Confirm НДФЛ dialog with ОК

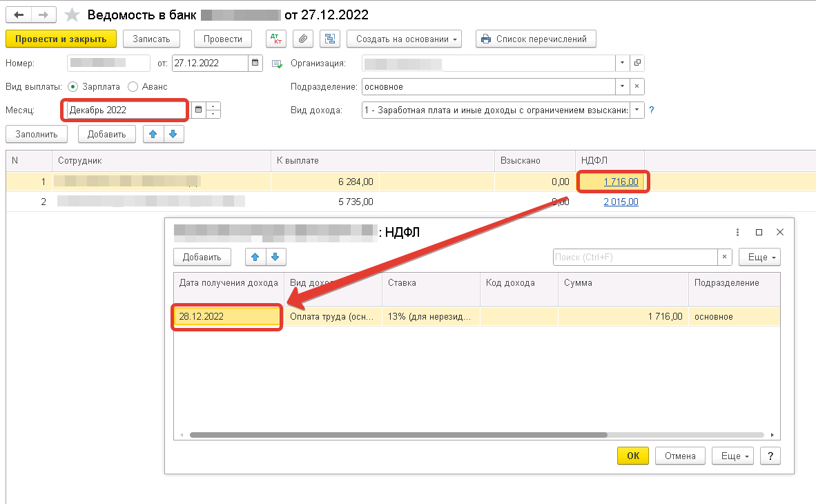[x=633, y=456]
